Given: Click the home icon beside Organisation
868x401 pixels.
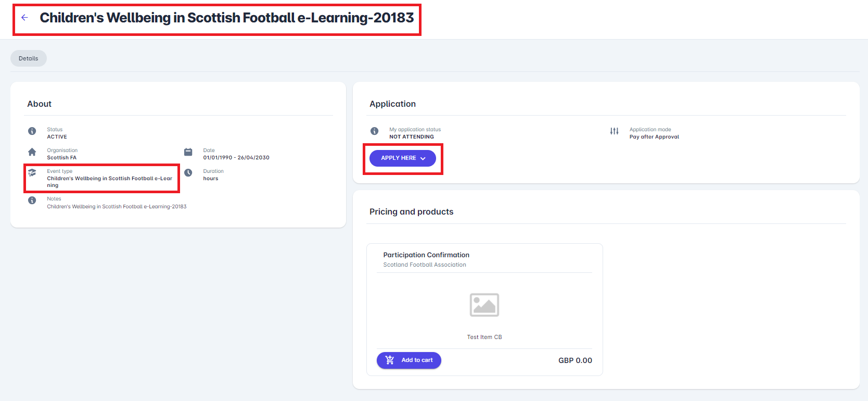Looking at the screenshot, I should pyautogui.click(x=32, y=152).
